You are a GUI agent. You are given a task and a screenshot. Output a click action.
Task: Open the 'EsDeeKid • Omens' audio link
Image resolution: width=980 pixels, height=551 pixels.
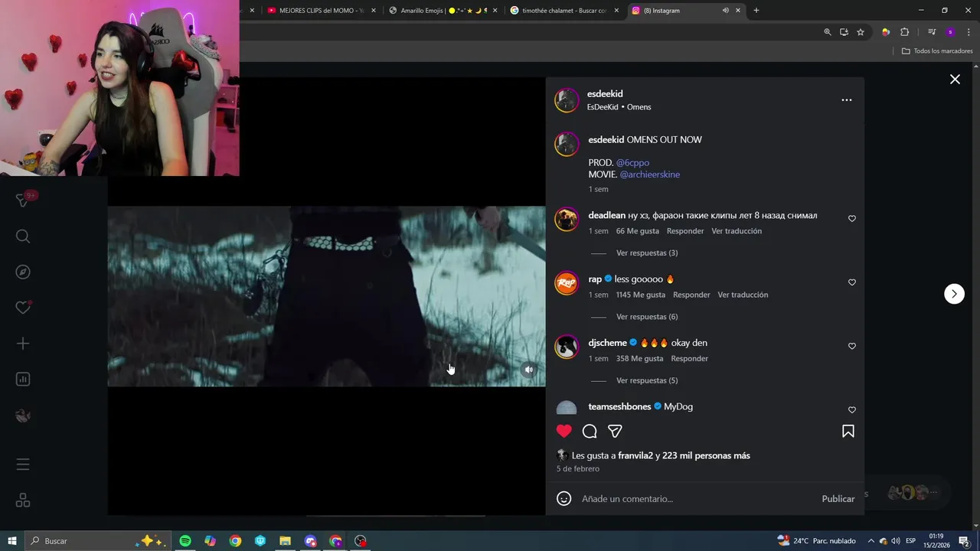tap(619, 107)
